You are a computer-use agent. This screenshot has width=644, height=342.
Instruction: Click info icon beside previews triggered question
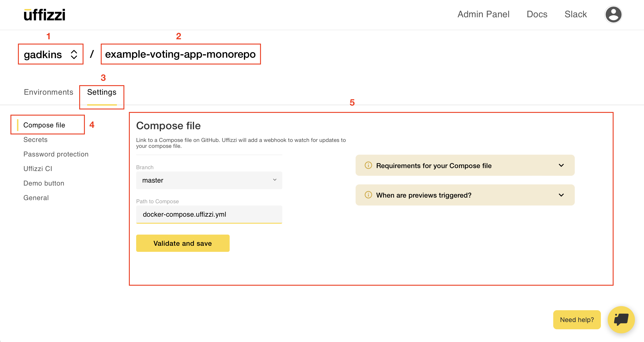click(x=368, y=195)
